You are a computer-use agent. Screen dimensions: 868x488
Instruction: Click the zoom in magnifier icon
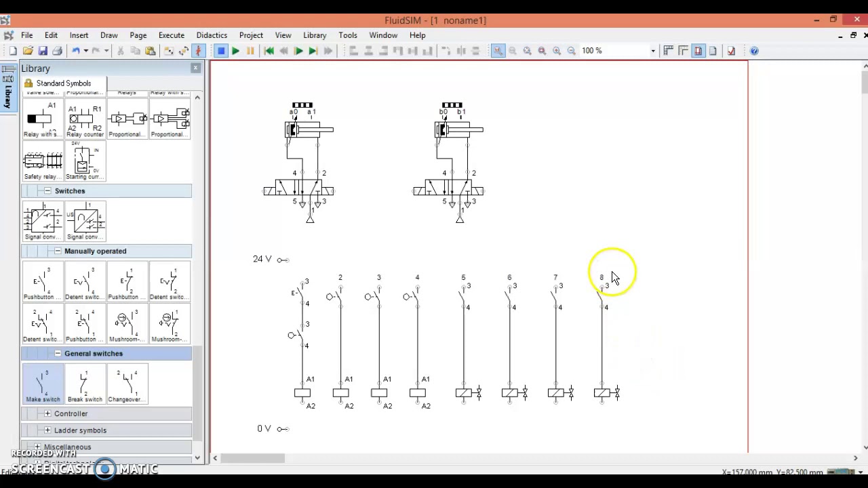tap(557, 51)
